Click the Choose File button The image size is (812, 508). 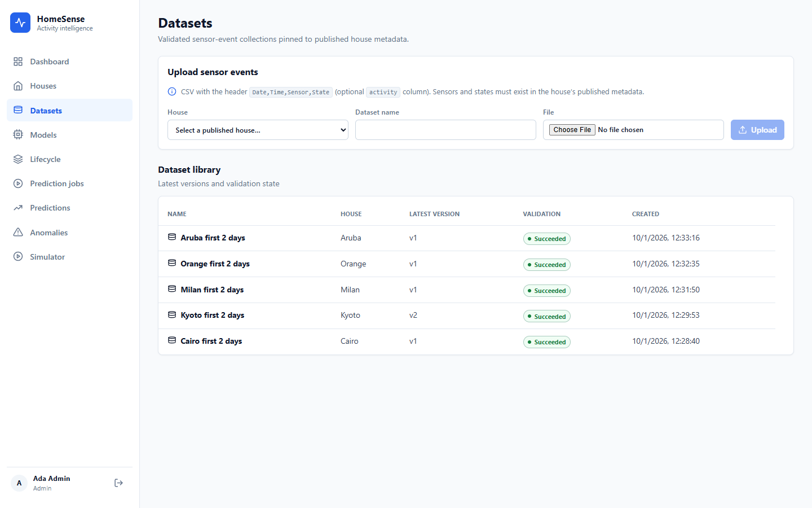pyautogui.click(x=572, y=130)
